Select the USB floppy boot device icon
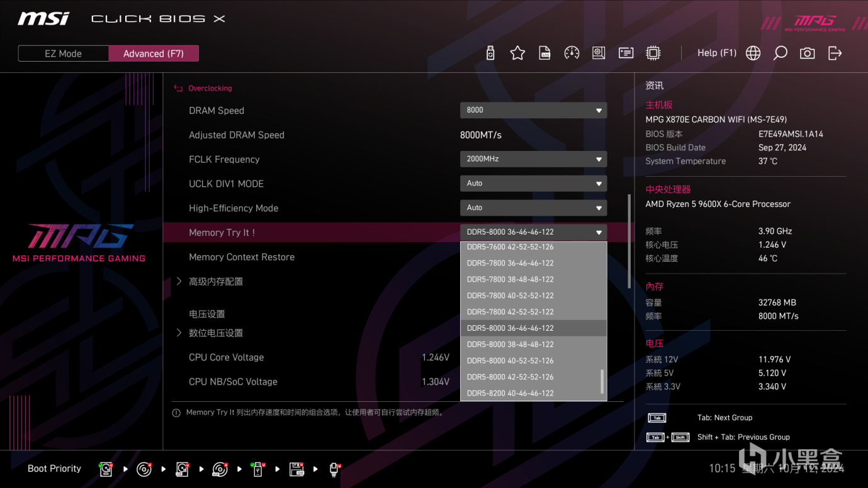868x488 pixels. (x=296, y=469)
